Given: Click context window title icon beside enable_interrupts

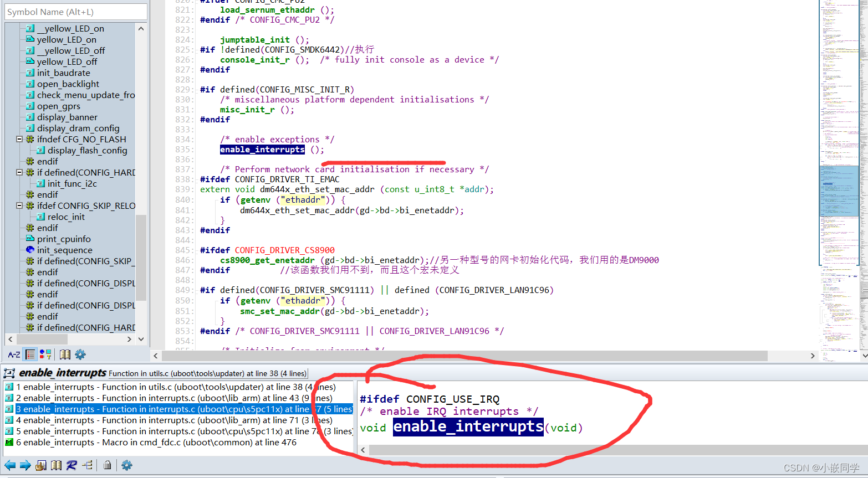Looking at the screenshot, I should 9,373.
